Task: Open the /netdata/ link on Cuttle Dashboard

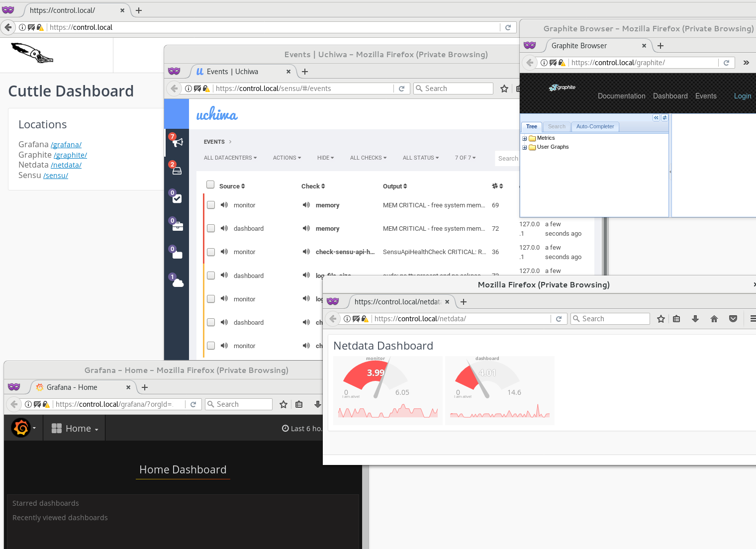Action: pos(66,165)
